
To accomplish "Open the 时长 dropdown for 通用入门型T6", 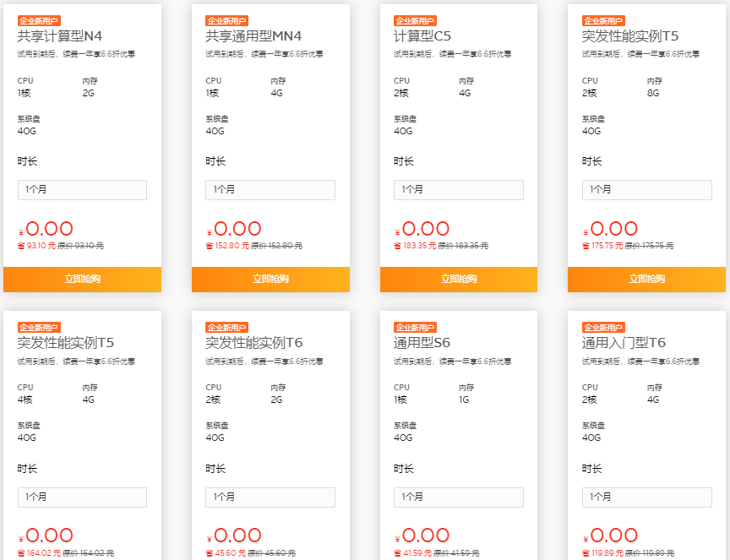I will (x=646, y=497).
